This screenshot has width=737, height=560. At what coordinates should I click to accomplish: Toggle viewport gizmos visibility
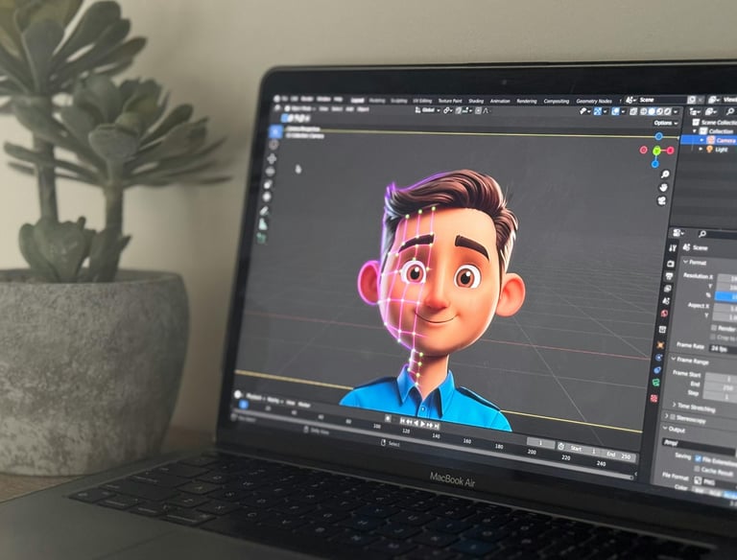coord(598,111)
